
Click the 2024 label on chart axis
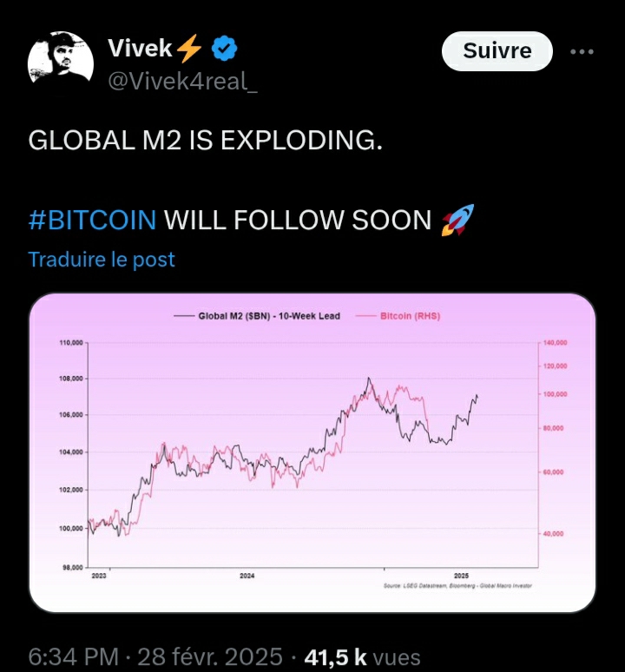point(247,576)
